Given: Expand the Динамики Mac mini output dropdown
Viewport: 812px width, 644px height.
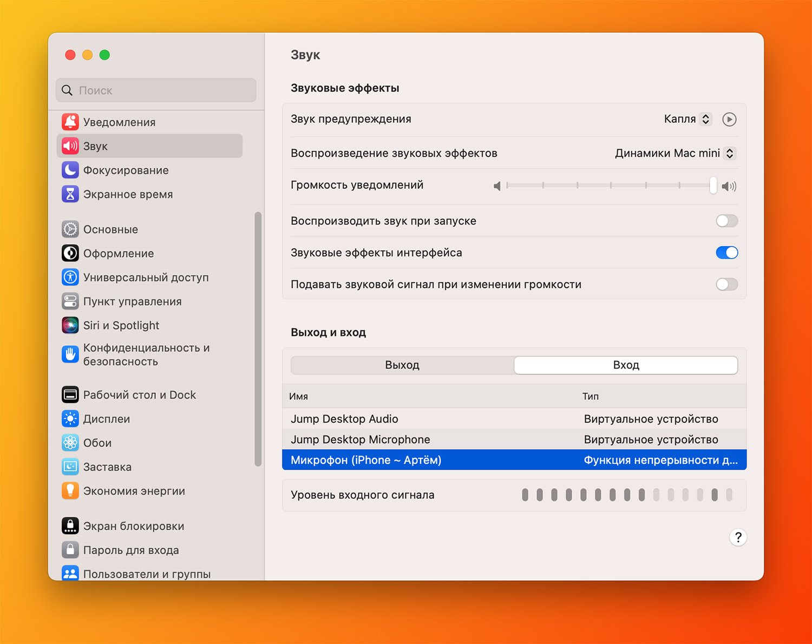Looking at the screenshot, I should coord(675,153).
